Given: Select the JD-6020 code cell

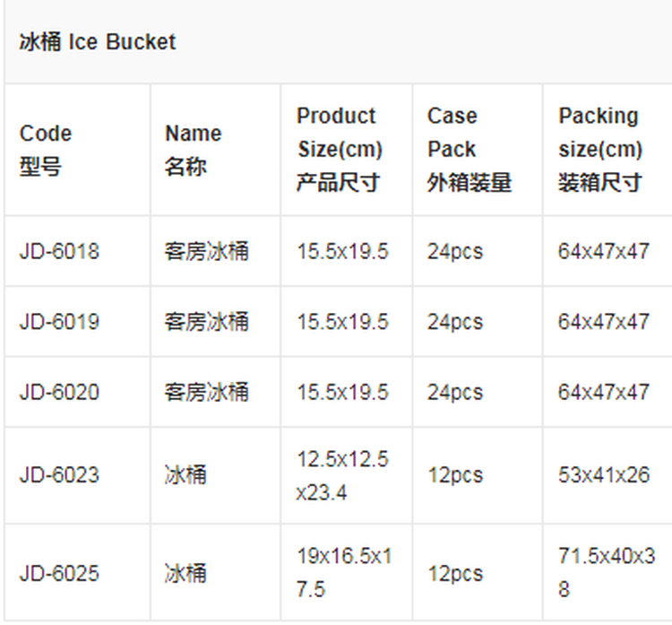Looking at the screenshot, I should pos(59,392).
